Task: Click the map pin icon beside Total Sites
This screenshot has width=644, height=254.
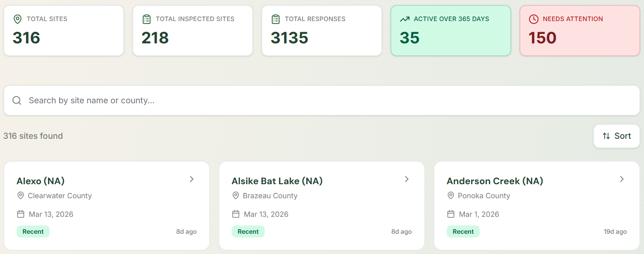Action: [17, 19]
